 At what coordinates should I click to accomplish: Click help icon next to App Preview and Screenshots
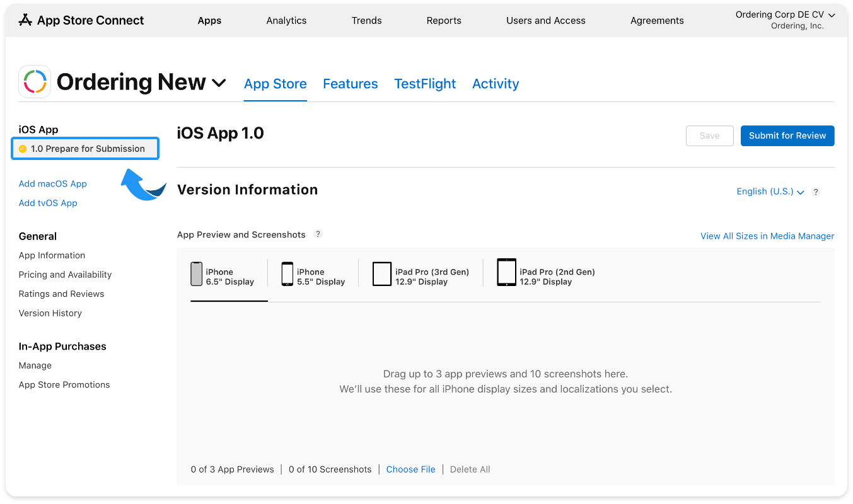tap(318, 234)
